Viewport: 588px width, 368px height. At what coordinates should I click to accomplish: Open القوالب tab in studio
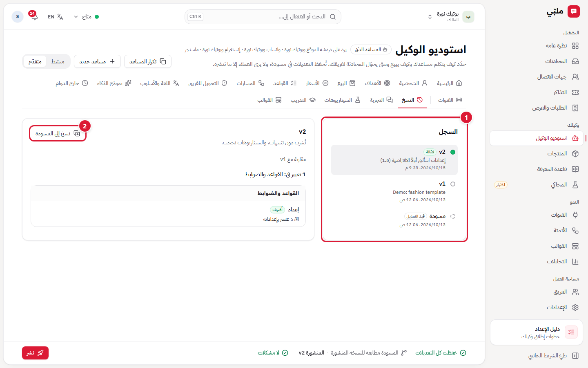coord(269,100)
